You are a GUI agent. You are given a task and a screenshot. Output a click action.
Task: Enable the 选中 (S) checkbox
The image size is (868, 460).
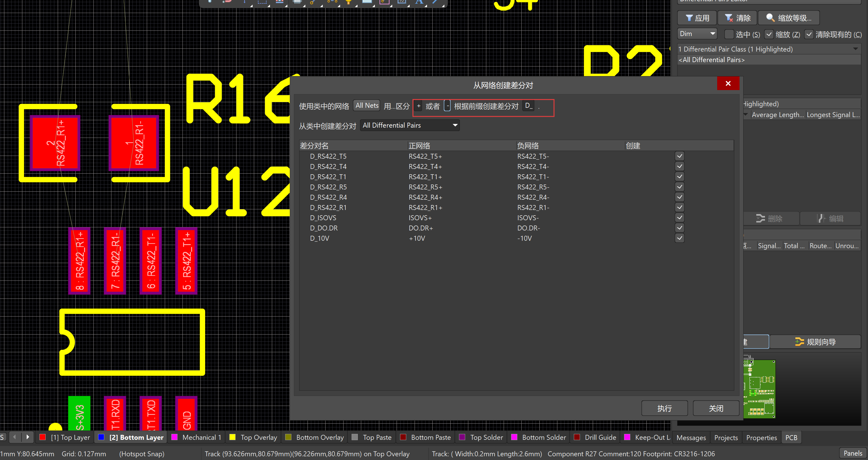click(729, 34)
